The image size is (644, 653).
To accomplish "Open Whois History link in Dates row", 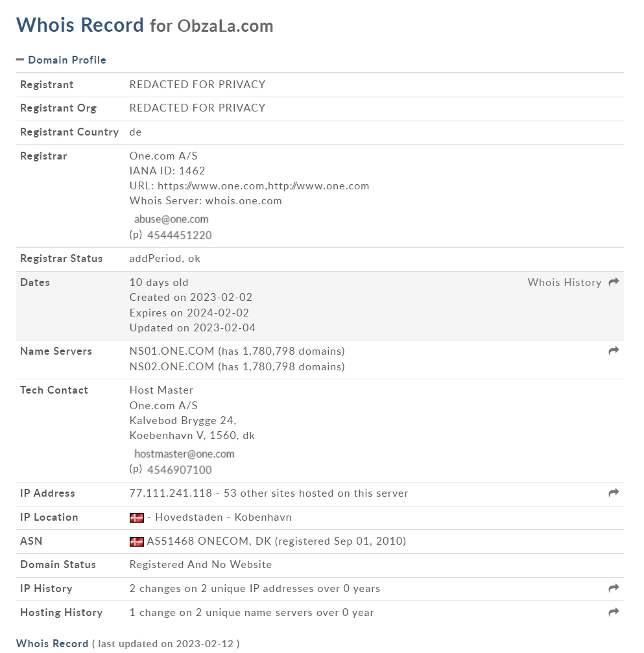I will [x=564, y=282].
